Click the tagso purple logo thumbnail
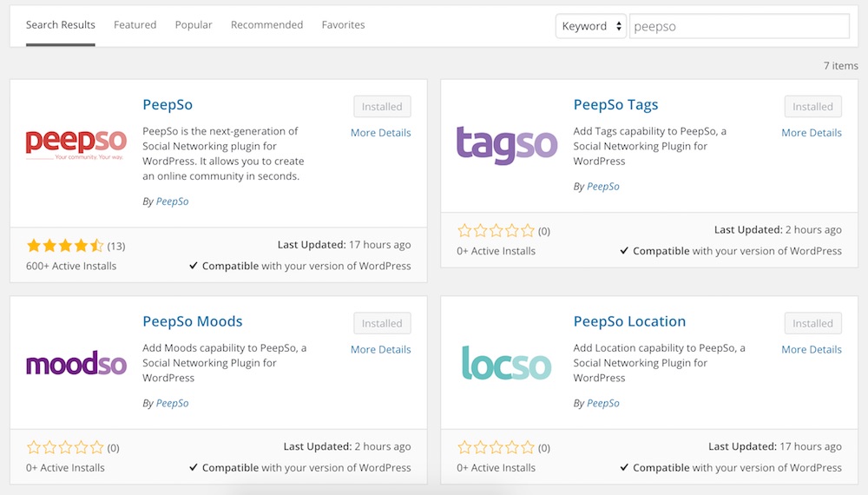This screenshot has width=868, height=495. pos(507,145)
